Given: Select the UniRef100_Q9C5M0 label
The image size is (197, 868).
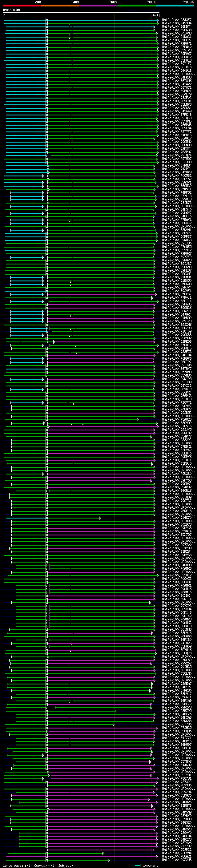Looking at the screenshot, I should tap(177, 142).
